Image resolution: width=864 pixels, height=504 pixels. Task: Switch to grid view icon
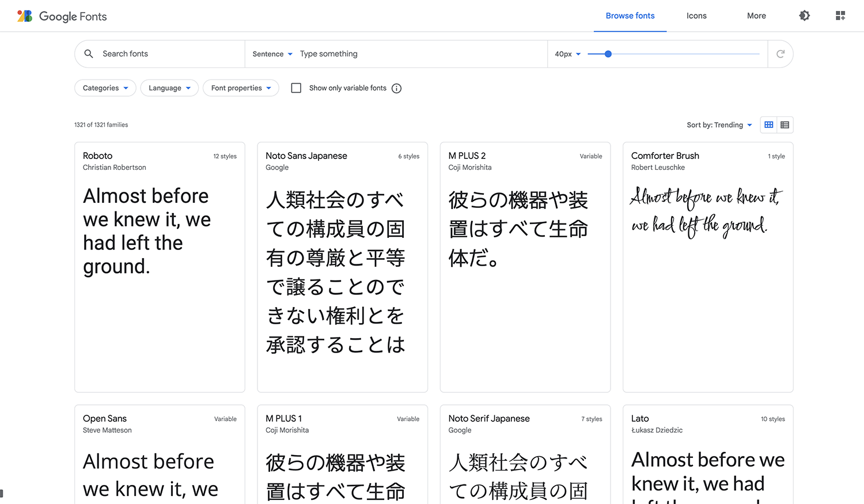coord(769,124)
